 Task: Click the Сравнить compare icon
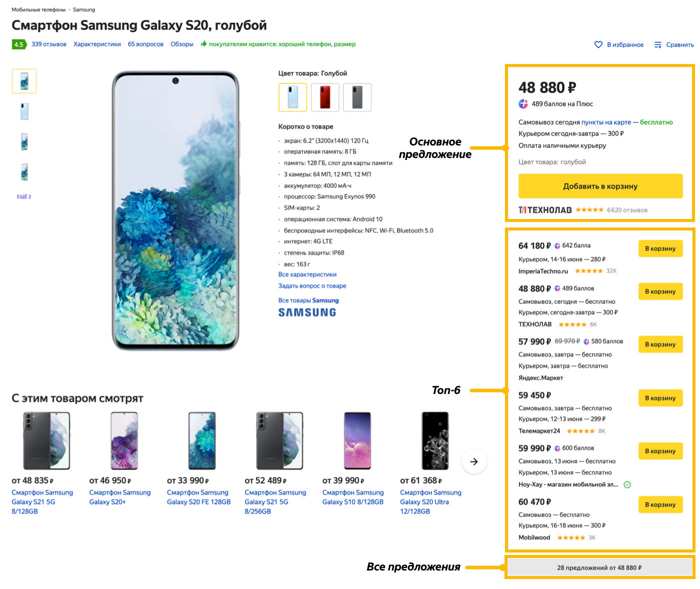pos(658,45)
